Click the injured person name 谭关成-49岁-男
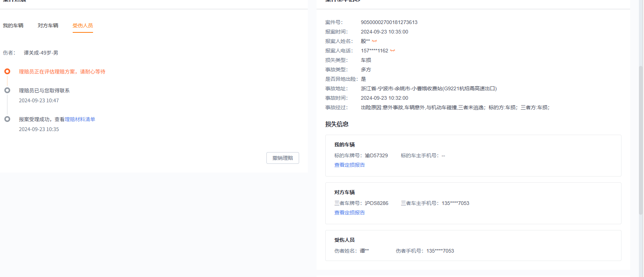 pos(41,53)
